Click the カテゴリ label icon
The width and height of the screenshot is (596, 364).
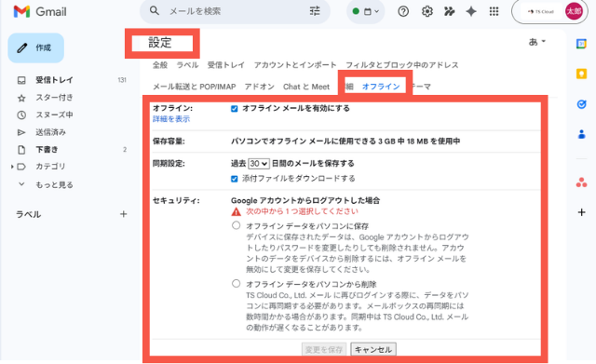point(21,167)
